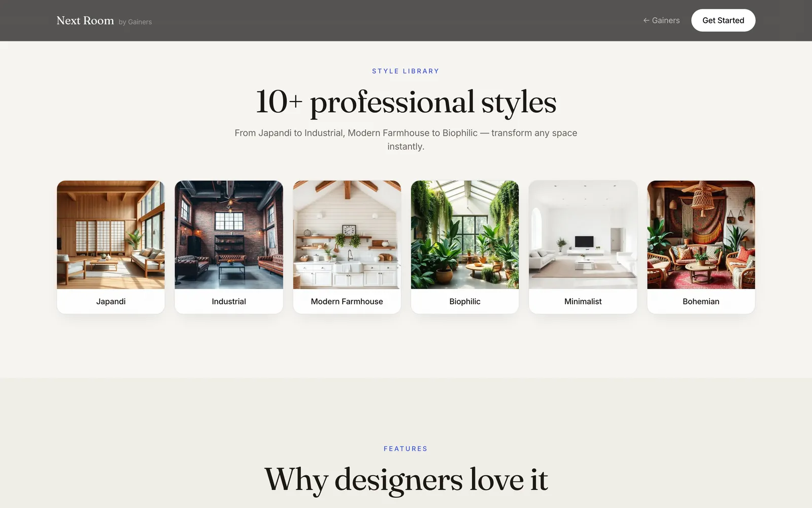Select the Minimalist card label

click(x=583, y=301)
